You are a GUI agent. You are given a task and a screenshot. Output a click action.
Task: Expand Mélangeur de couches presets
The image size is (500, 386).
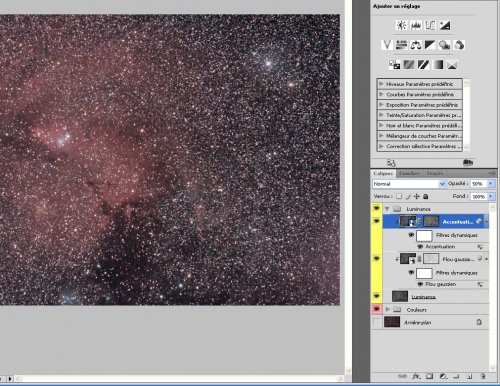381,136
